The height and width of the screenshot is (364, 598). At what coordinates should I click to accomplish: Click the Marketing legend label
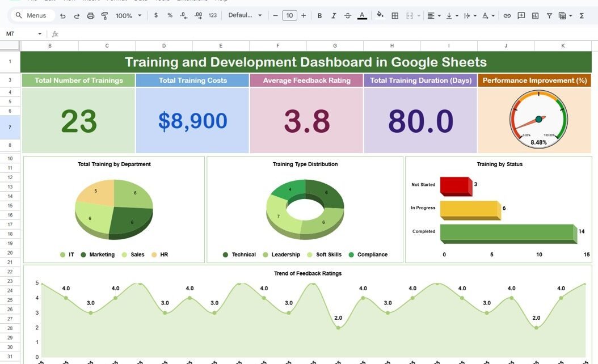pos(102,255)
